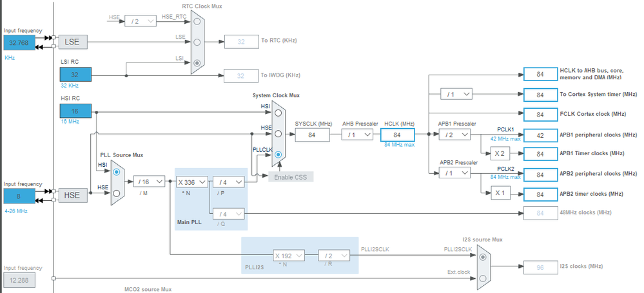
Task: Open the AHB Prescaler /1 dropdown
Action: 357,134
